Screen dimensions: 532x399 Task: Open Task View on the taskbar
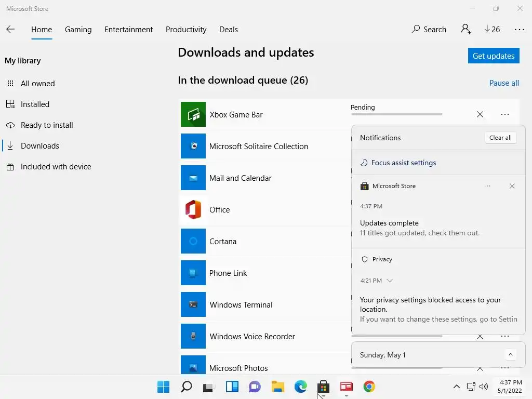pyautogui.click(x=209, y=387)
